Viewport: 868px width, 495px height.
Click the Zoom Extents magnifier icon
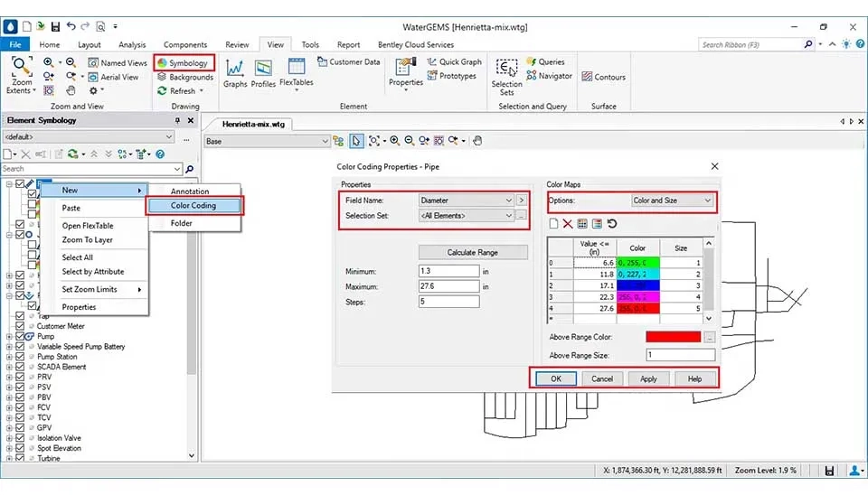pos(22,66)
